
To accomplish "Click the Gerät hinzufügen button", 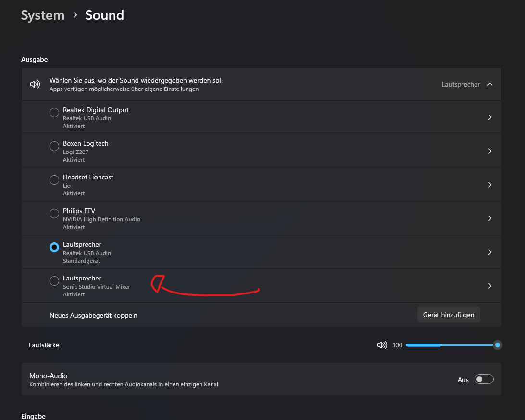I will click(x=448, y=315).
